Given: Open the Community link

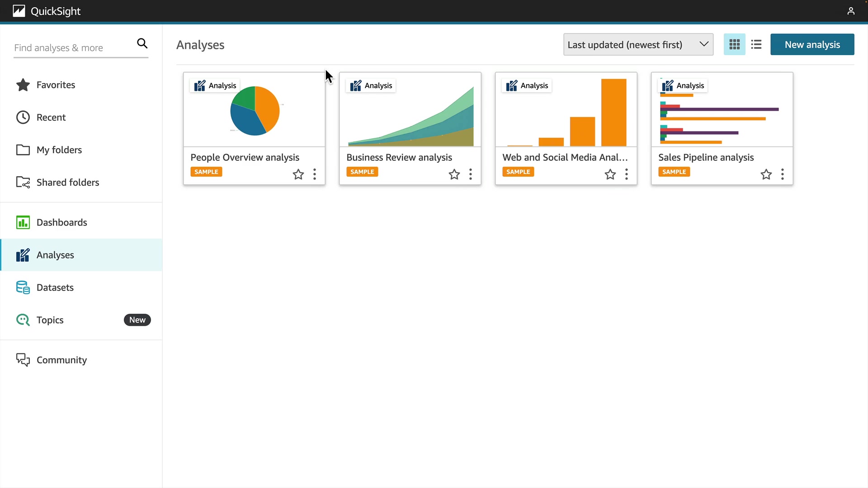Looking at the screenshot, I should click(x=61, y=360).
